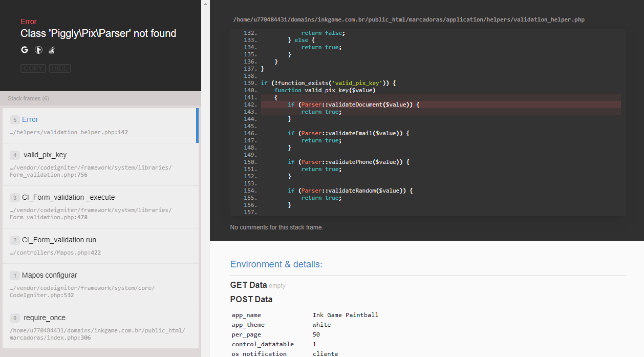The height and width of the screenshot is (357, 644).
Task: Click os_notification value 'cliente'
Action: 325,354
